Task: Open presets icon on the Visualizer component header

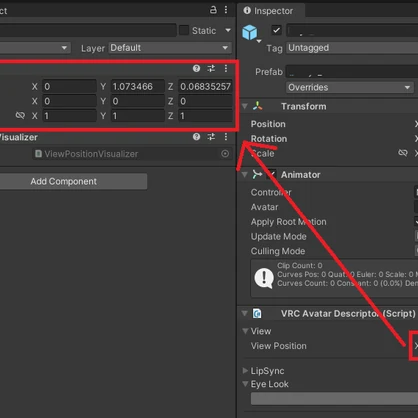Action: click(211, 137)
